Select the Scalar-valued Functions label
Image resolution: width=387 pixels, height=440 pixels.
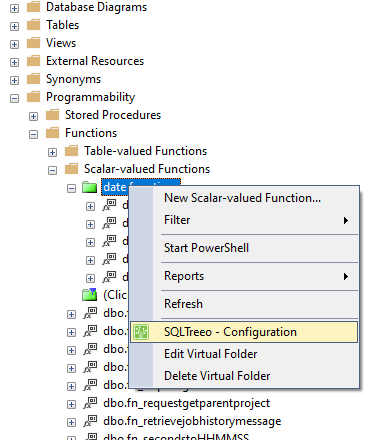(x=147, y=169)
